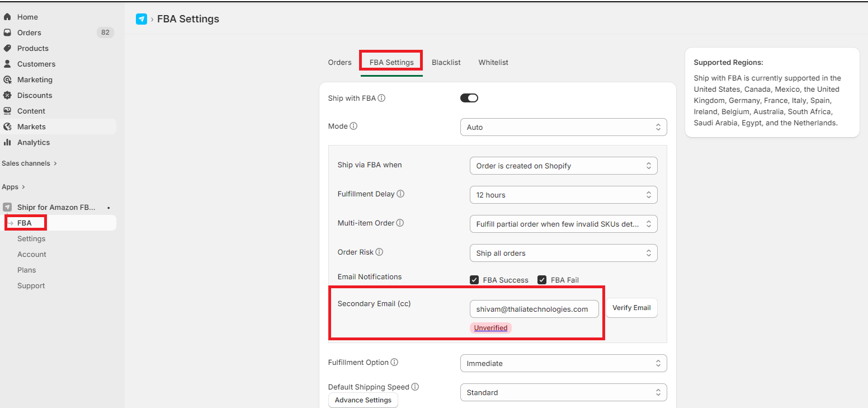Screen dimensions: 868x408
Task: Uncheck the FBA Fail checkbox
Action: (x=542, y=280)
